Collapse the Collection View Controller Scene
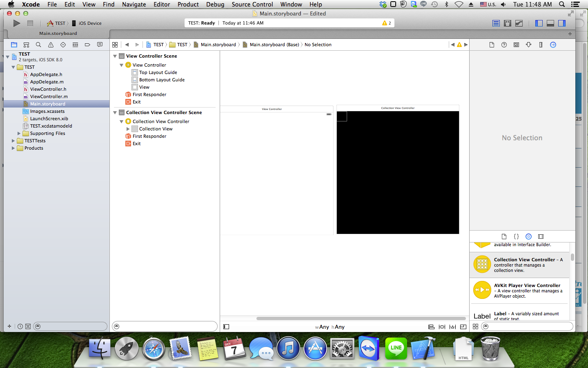Image resolution: width=588 pixels, height=368 pixels. click(115, 112)
